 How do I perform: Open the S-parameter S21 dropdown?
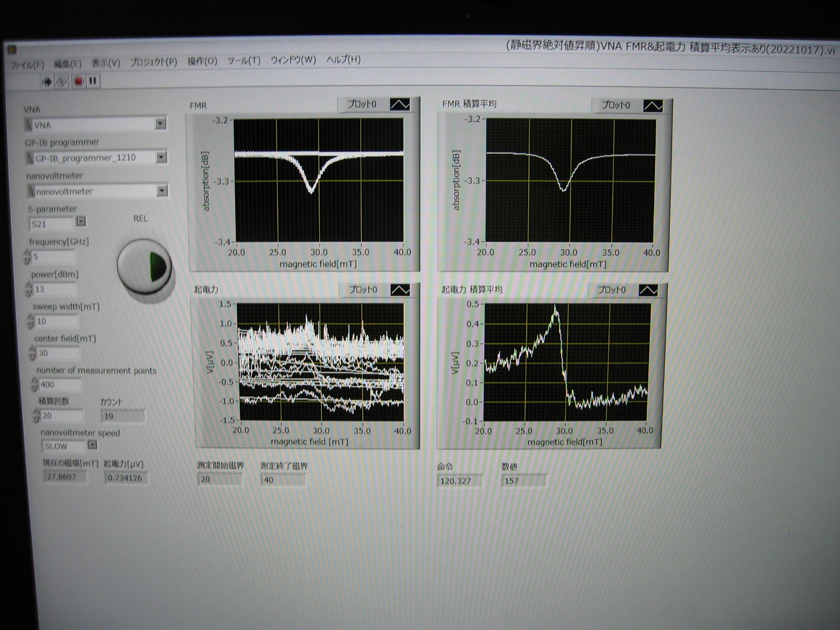pyautogui.click(x=81, y=222)
